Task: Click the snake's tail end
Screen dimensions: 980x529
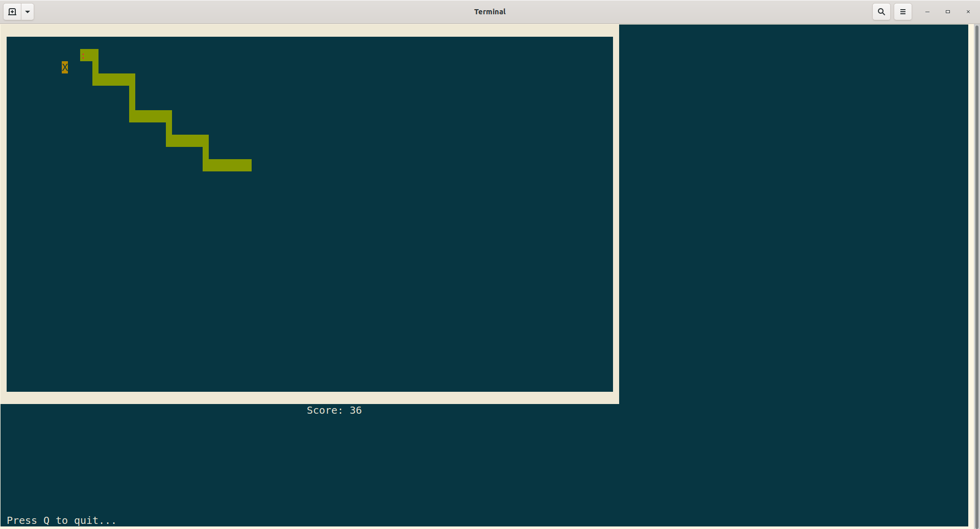Action: click(245, 166)
